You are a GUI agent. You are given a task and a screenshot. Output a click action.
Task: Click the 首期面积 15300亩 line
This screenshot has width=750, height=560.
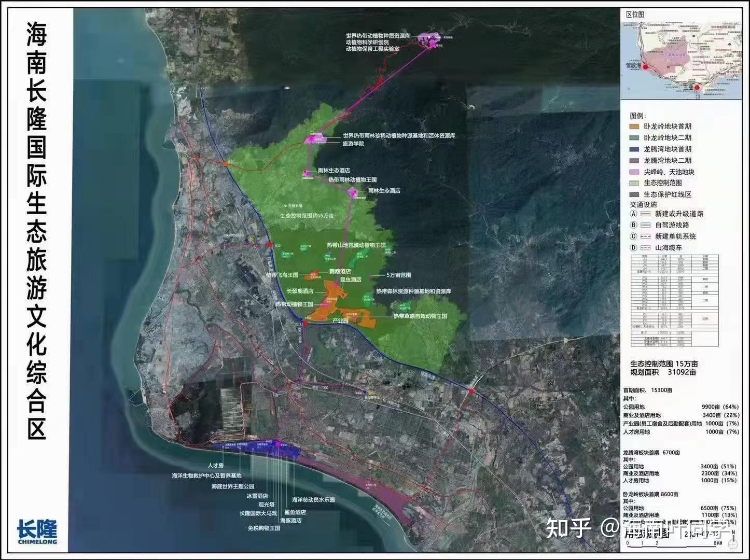click(x=647, y=390)
